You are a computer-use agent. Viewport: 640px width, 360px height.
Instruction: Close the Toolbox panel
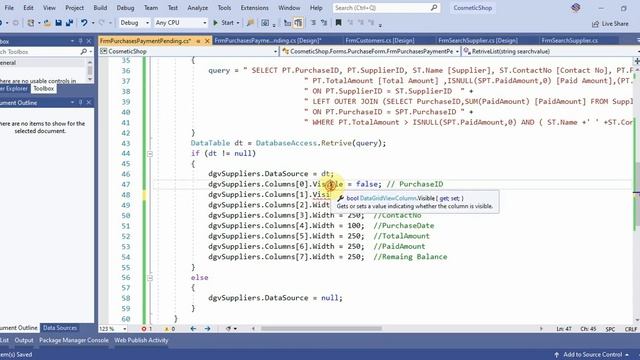click(x=89, y=41)
